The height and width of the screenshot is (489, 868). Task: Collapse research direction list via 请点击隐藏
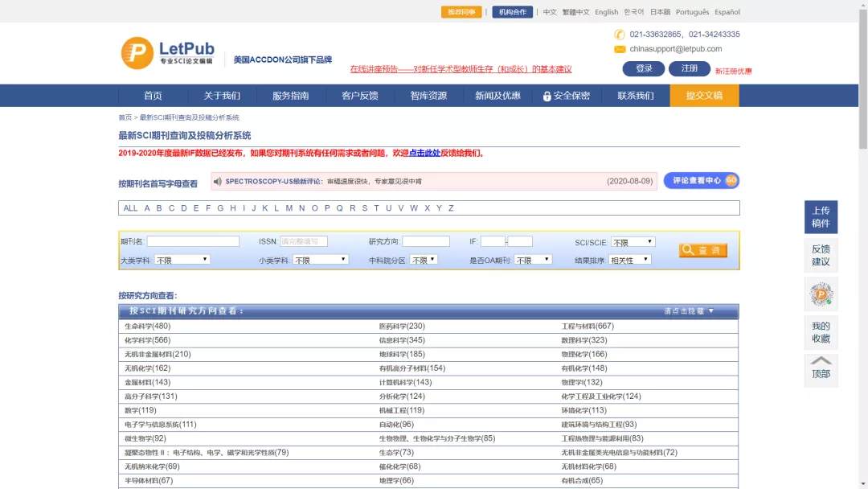pyautogui.click(x=690, y=311)
